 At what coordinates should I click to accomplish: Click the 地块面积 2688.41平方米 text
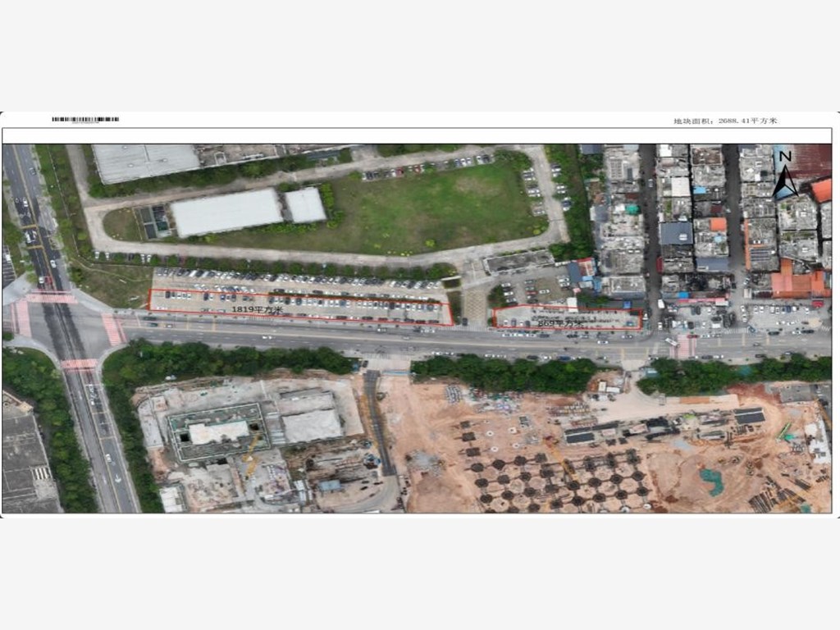pyautogui.click(x=725, y=121)
